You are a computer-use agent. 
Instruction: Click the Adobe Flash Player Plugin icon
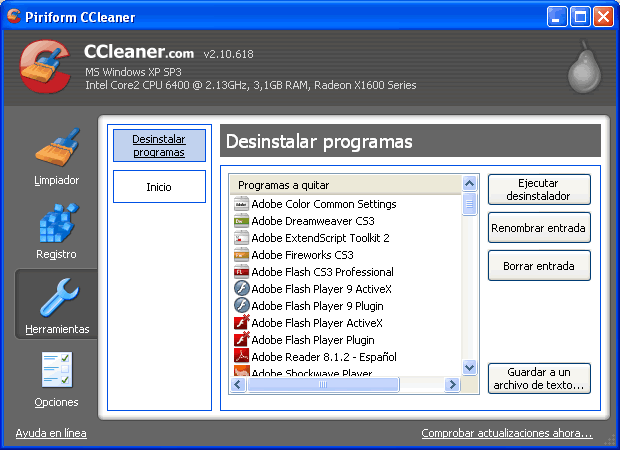242,339
